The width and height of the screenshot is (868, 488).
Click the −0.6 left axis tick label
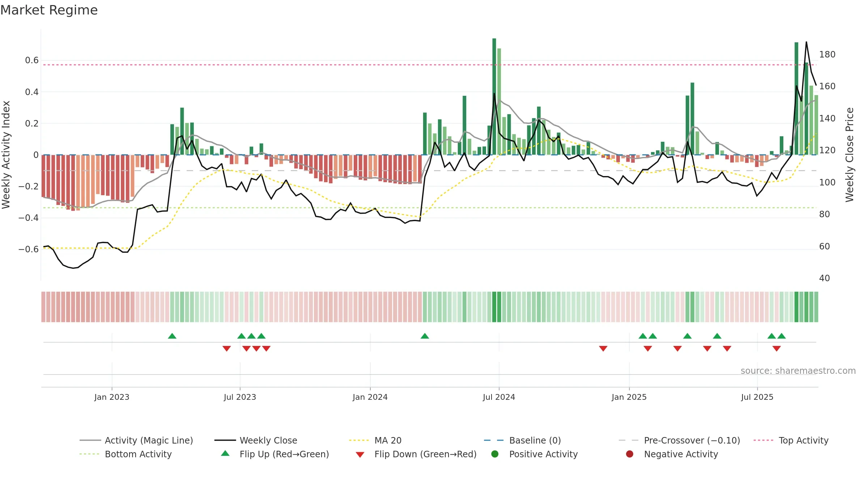coord(29,249)
